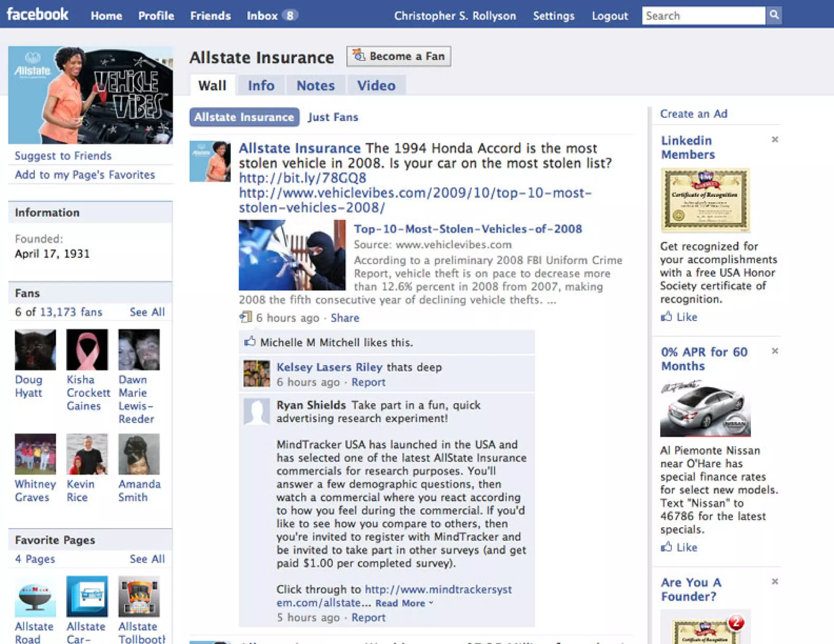Viewport: 834px width, 644px height.
Task: Click thumbs-up Like icon under Linkedin Members ad
Action: pos(667,317)
